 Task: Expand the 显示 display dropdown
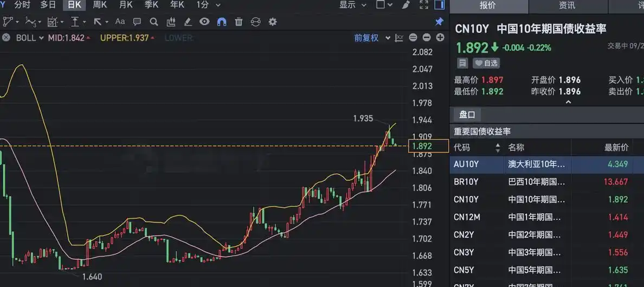[353, 5]
